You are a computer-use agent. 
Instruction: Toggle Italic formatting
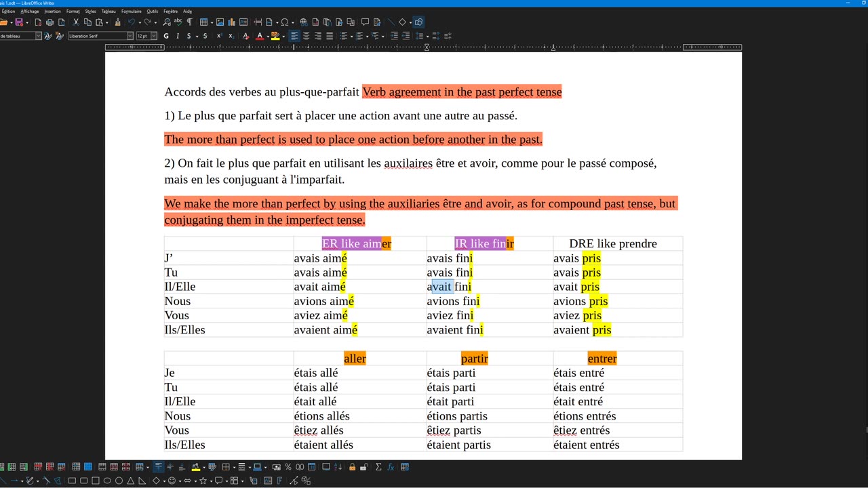pos(178,36)
